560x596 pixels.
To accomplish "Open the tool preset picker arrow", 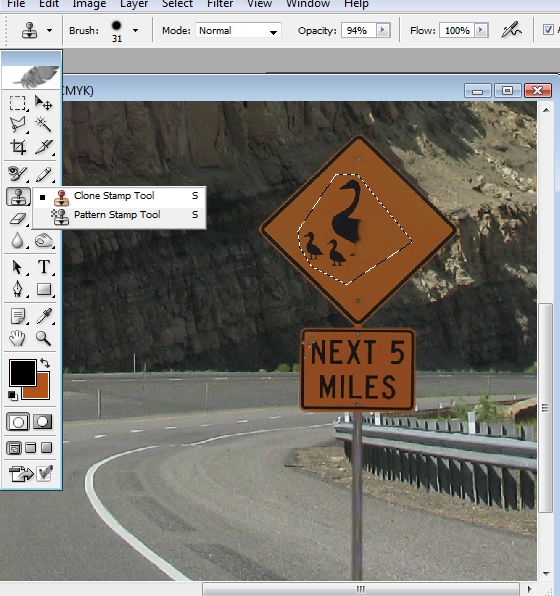I will pos(49,30).
